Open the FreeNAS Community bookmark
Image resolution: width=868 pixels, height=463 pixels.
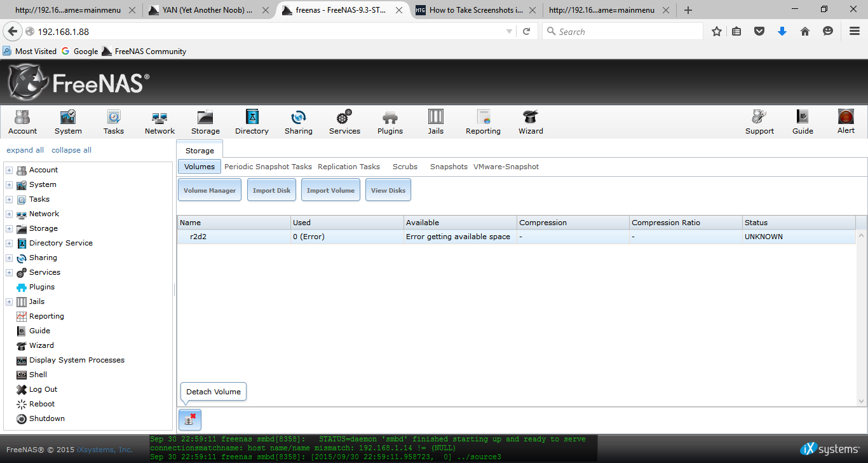[144, 52]
